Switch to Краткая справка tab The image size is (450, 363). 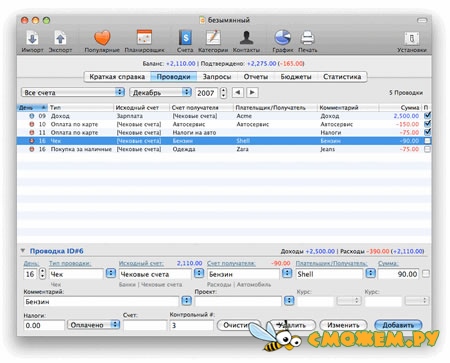tap(117, 77)
